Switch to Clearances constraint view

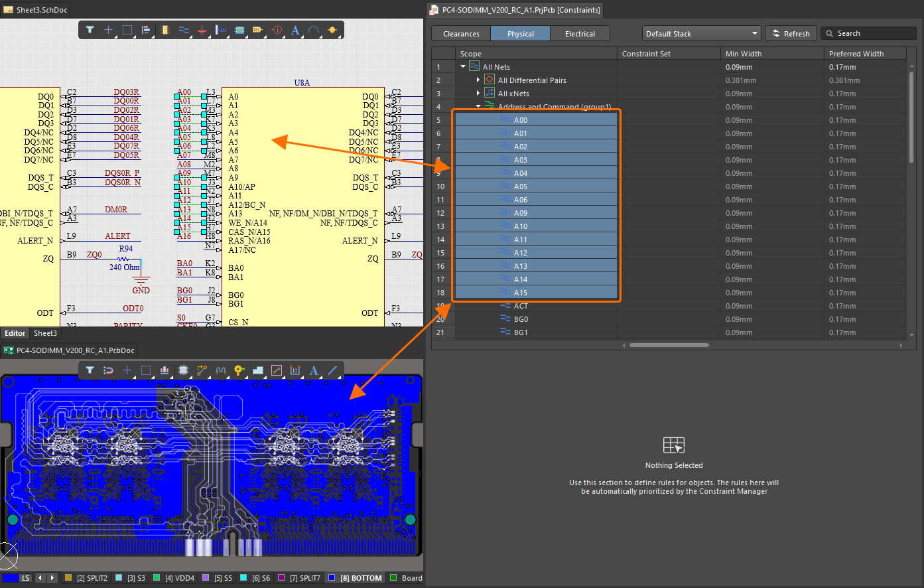(461, 34)
